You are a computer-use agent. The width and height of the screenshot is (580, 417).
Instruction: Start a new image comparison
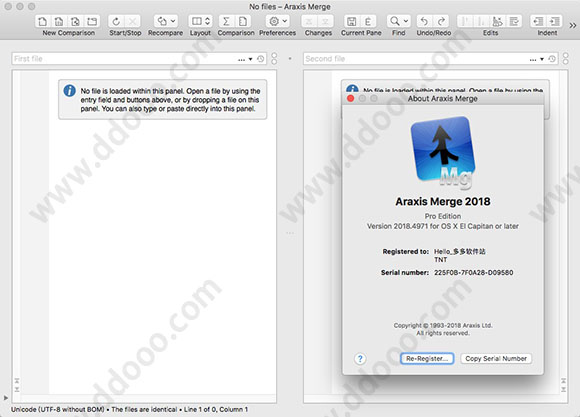point(75,21)
